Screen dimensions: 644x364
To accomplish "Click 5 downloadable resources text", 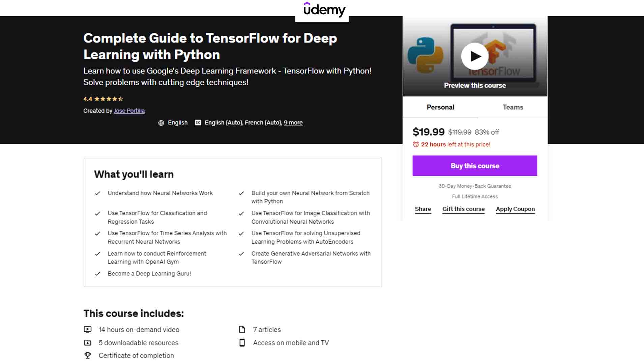I will (138, 342).
